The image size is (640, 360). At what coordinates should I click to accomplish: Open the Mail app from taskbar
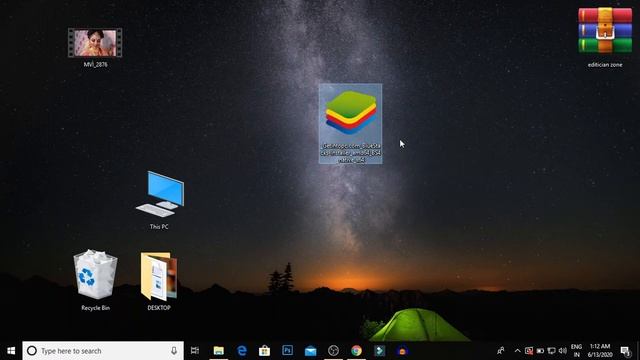pyautogui.click(x=311, y=351)
